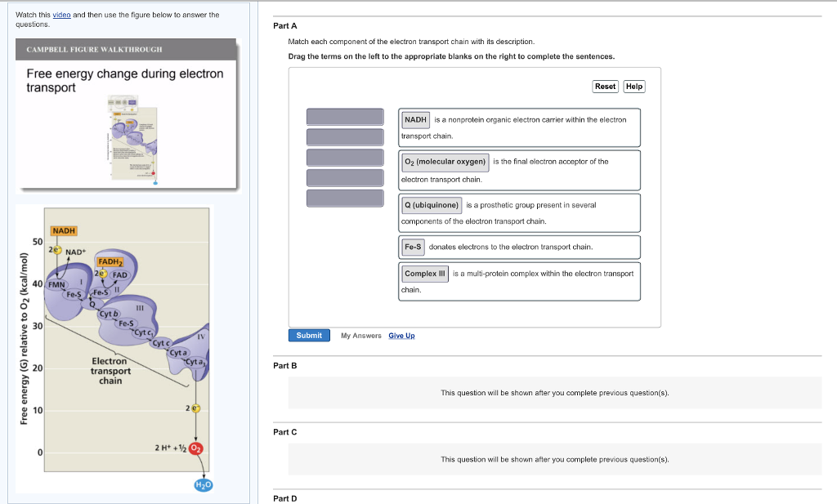Open the Help button
Viewport: 837px width, 504px height.
[634, 87]
